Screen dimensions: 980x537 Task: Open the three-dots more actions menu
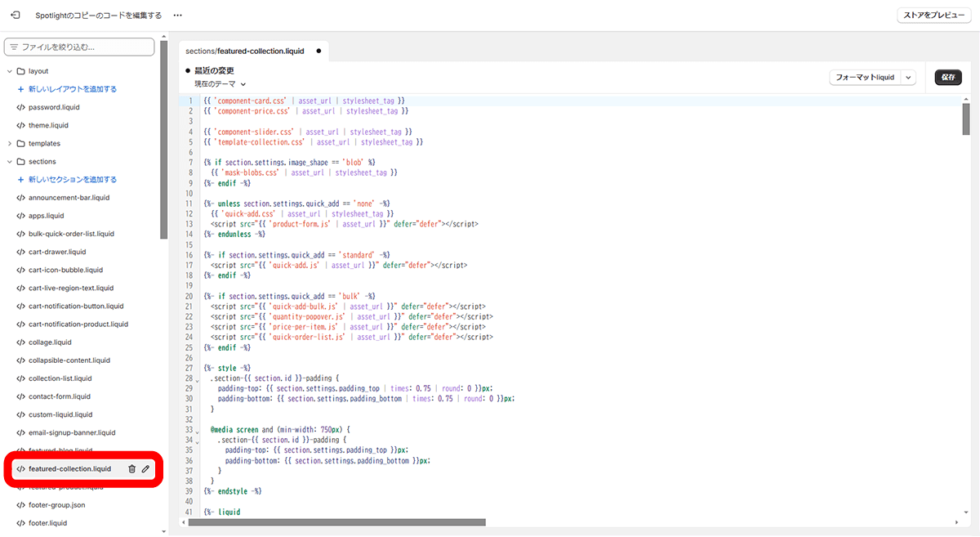point(177,16)
